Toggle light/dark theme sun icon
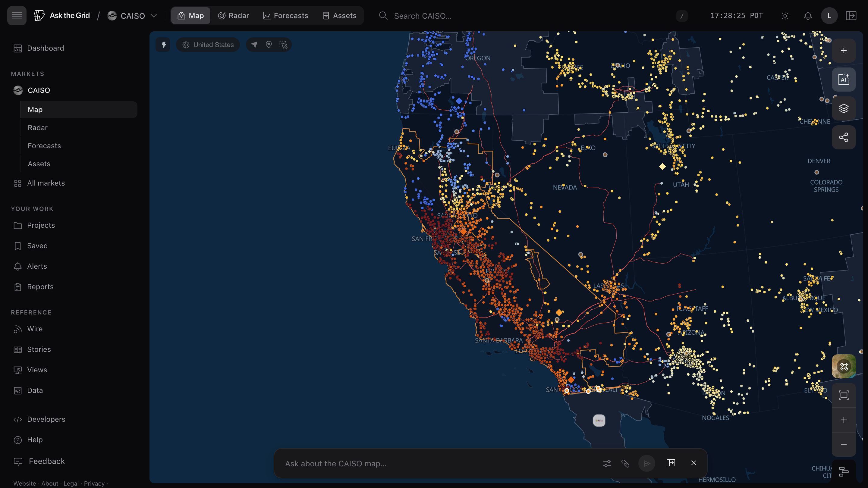The height and width of the screenshot is (488, 868). (x=785, y=15)
